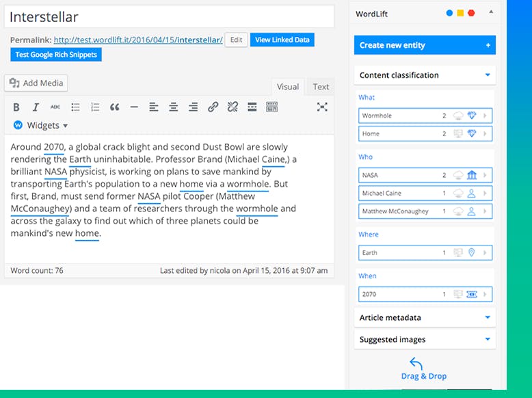Expand the Article metadata section
Viewport: 532px width, 398px height.
click(x=425, y=317)
